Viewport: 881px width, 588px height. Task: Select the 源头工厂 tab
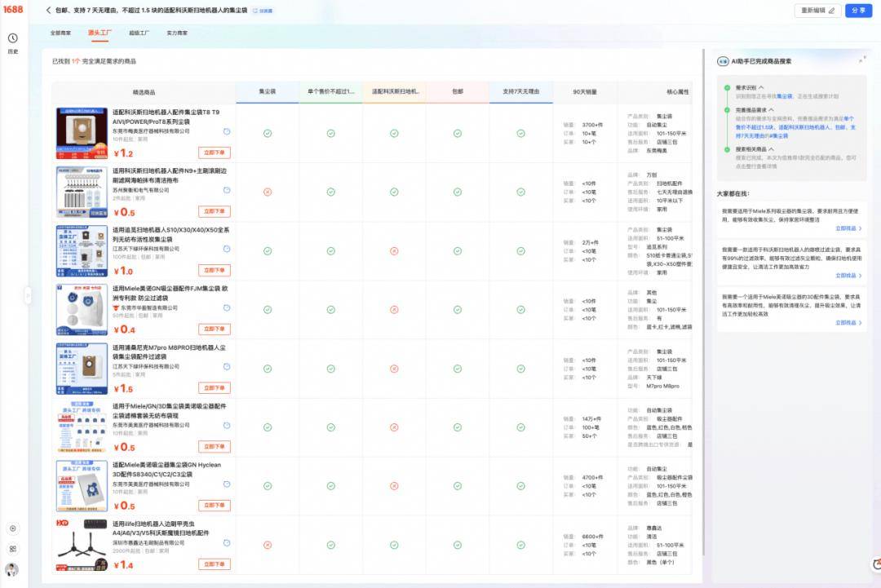[100, 33]
